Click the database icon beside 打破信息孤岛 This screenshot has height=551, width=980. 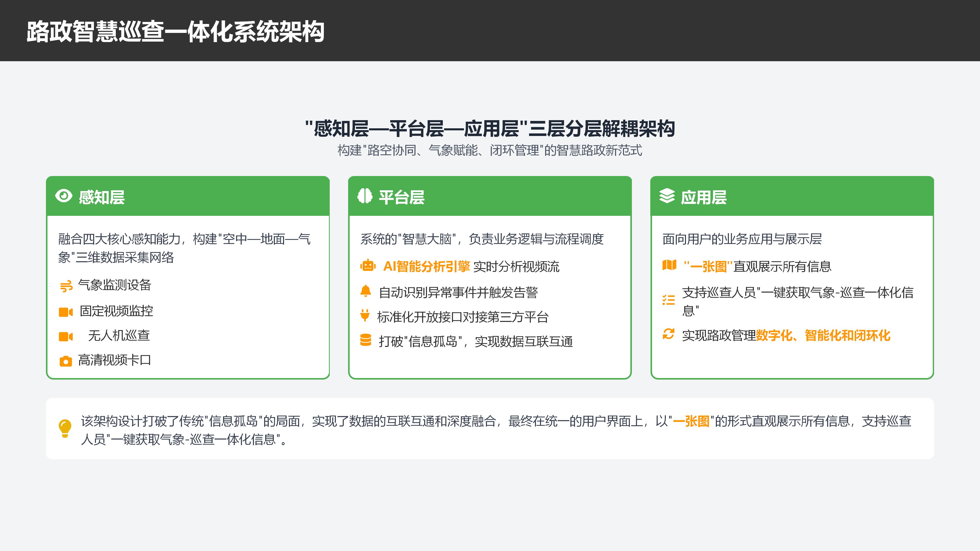coord(366,340)
